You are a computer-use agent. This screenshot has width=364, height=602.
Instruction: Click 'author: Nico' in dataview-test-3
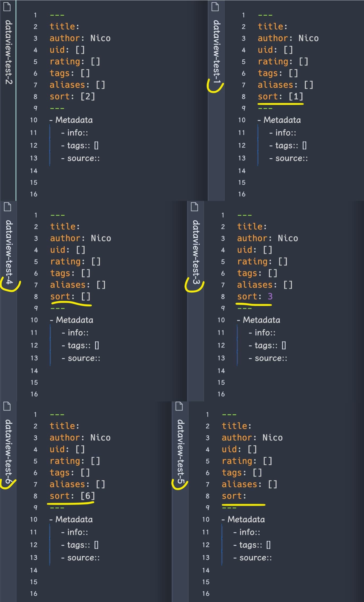268,238
